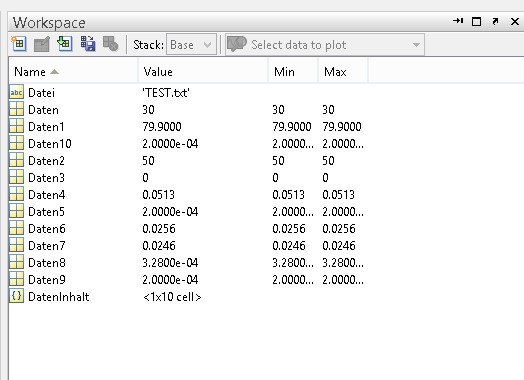Click the Open variable toolbar icon

(x=42, y=44)
